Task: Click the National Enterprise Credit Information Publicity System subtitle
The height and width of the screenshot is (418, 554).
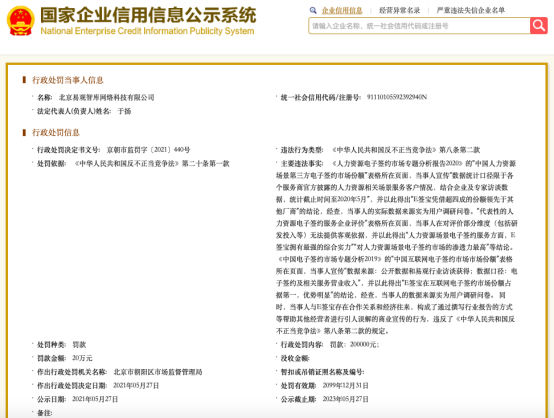Action: tap(147, 31)
